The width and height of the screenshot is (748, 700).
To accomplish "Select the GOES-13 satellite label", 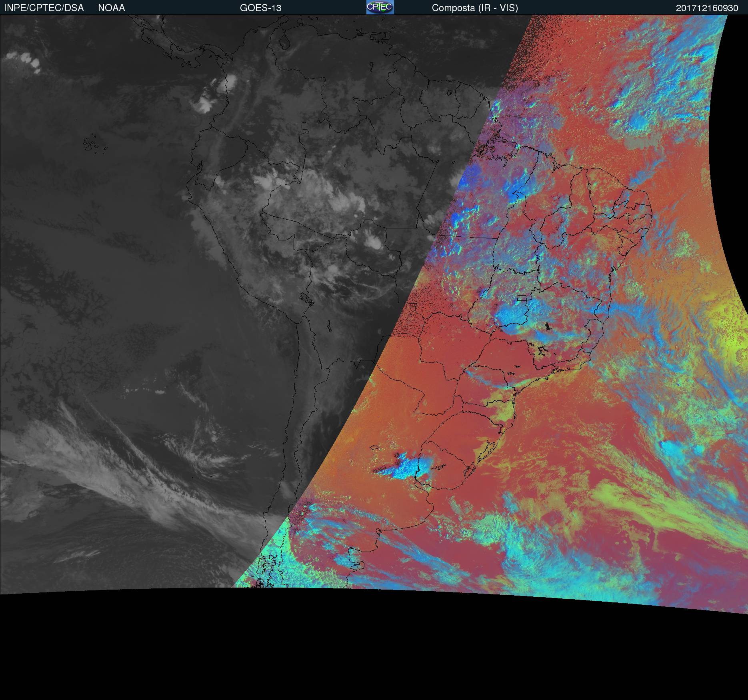I will click(261, 8).
